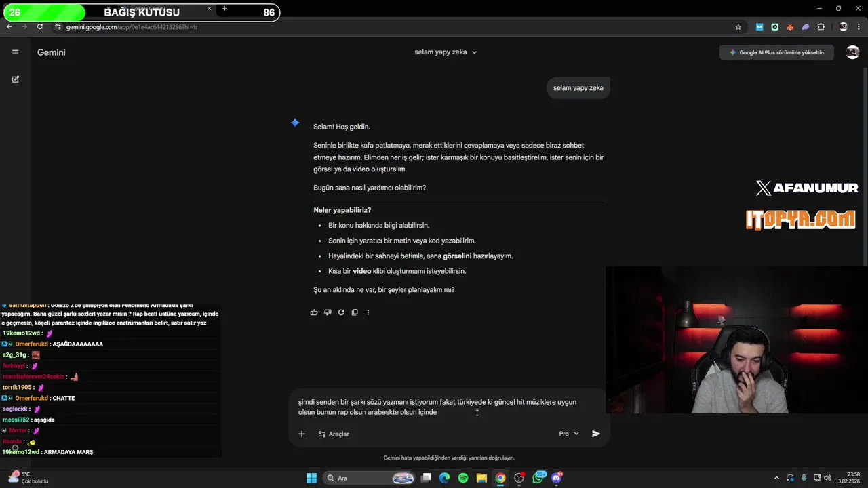Screen dimensions: 868x488
Task: Regenerate the Gemini response
Action: (x=341, y=312)
